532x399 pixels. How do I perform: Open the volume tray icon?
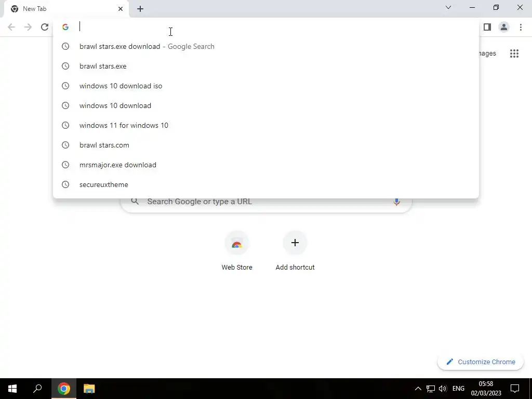443,389
